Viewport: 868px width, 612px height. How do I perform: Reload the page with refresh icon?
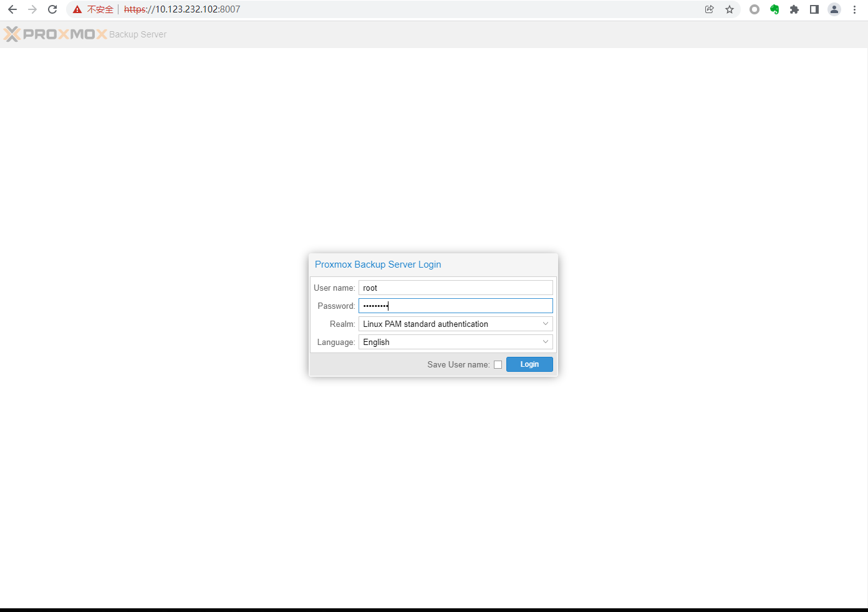pos(52,9)
